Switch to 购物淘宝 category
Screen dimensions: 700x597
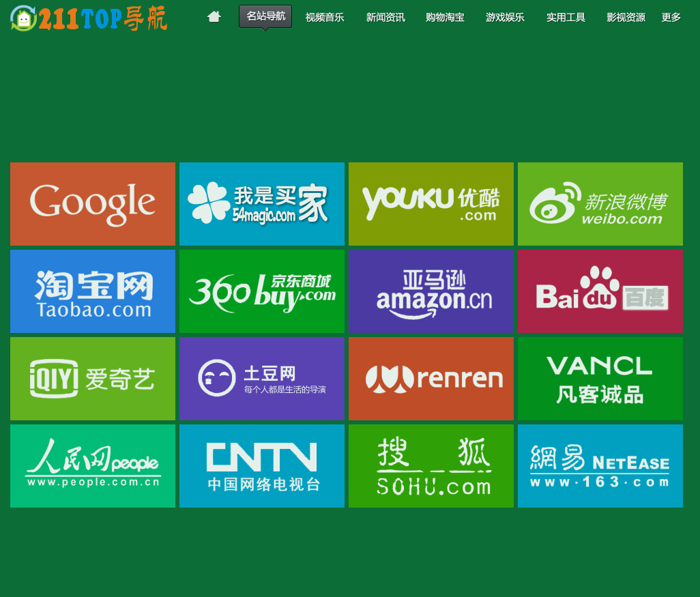pyautogui.click(x=445, y=18)
